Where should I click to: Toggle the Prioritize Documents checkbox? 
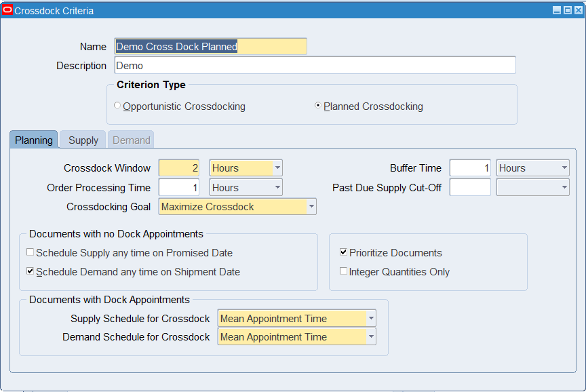click(344, 252)
